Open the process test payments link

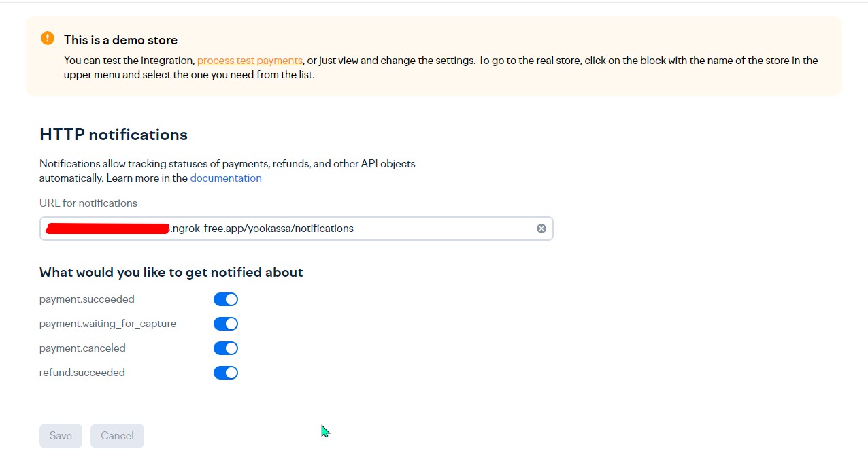click(x=250, y=61)
